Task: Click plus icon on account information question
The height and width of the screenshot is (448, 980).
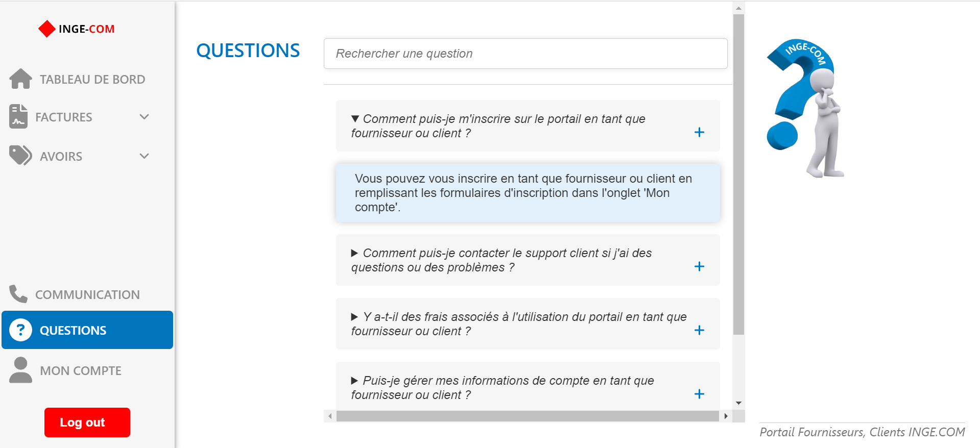Action: click(699, 394)
